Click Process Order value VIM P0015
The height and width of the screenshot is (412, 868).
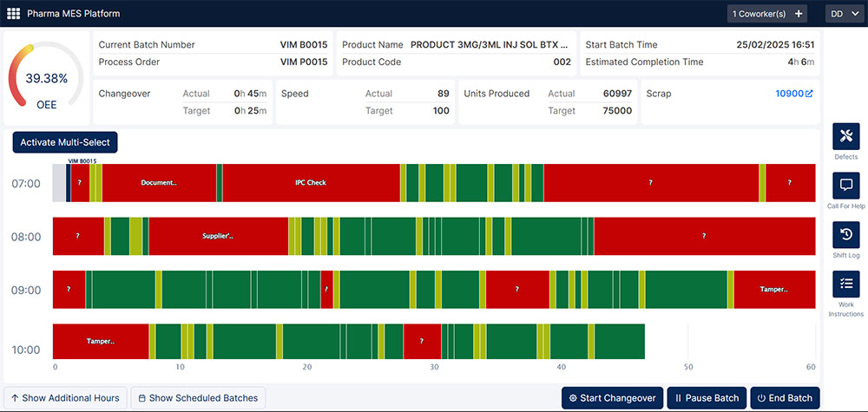pos(304,62)
